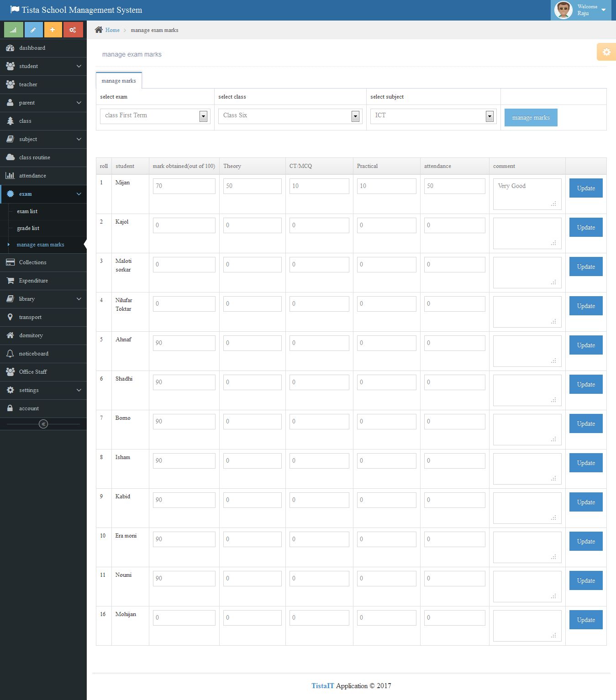
Task: Open Office Staff menu item
Action: pyautogui.click(x=43, y=372)
